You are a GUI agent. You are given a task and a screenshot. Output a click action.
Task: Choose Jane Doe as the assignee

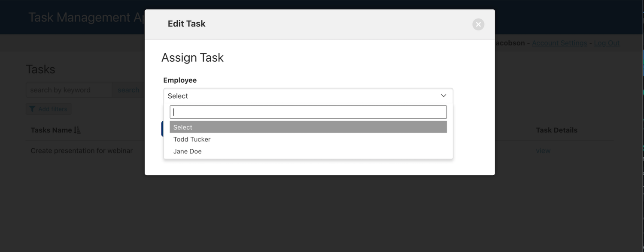click(187, 151)
